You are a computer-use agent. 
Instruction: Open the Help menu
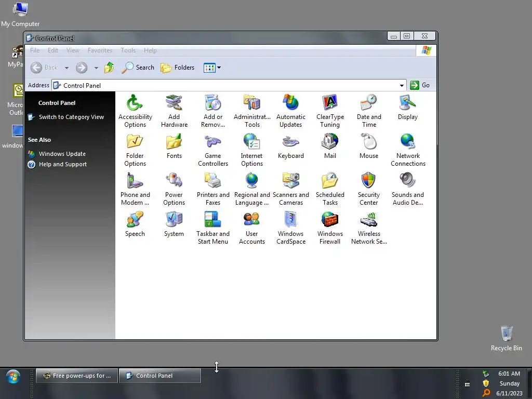click(x=150, y=50)
